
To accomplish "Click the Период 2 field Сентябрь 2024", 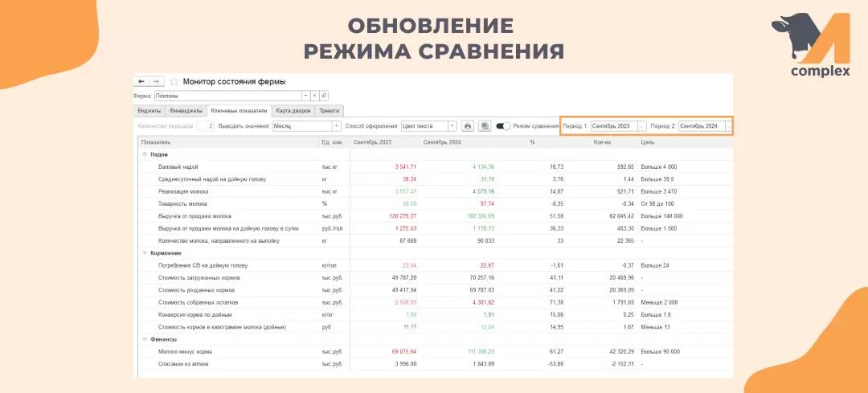I will [702, 126].
